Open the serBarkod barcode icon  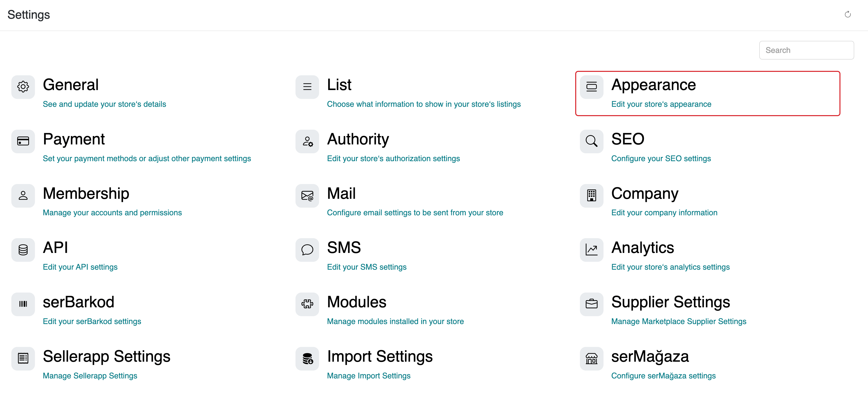click(23, 304)
